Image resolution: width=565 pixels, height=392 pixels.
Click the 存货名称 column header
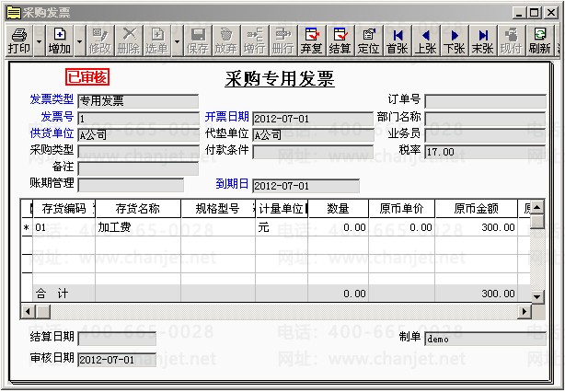tap(138, 209)
